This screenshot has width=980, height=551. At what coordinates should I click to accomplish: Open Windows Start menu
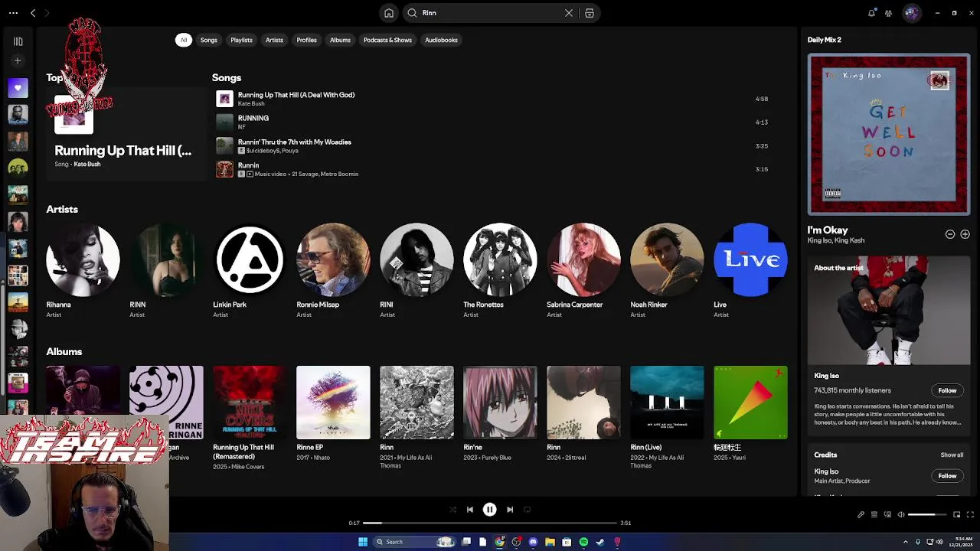(x=363, y=542)
